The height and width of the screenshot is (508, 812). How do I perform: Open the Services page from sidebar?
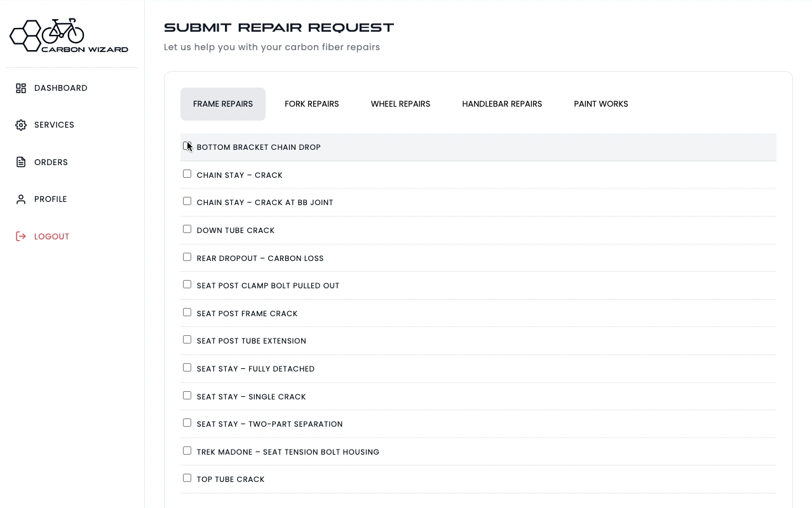(54, 125)
